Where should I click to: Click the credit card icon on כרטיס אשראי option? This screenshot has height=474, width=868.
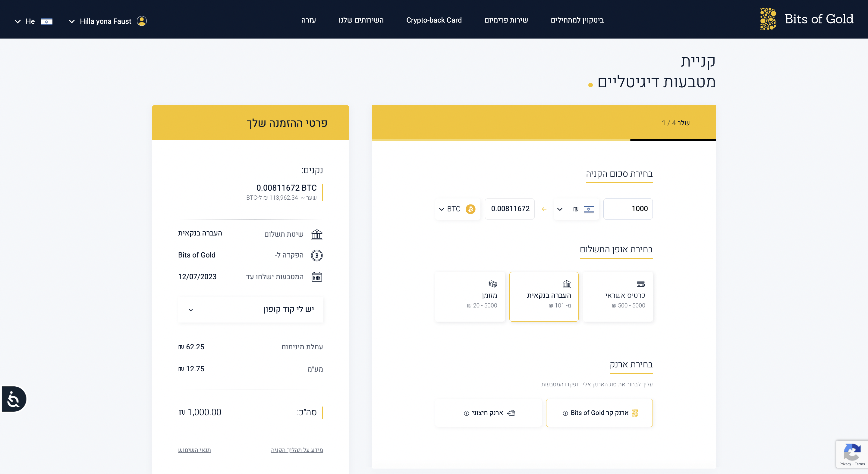640,284
